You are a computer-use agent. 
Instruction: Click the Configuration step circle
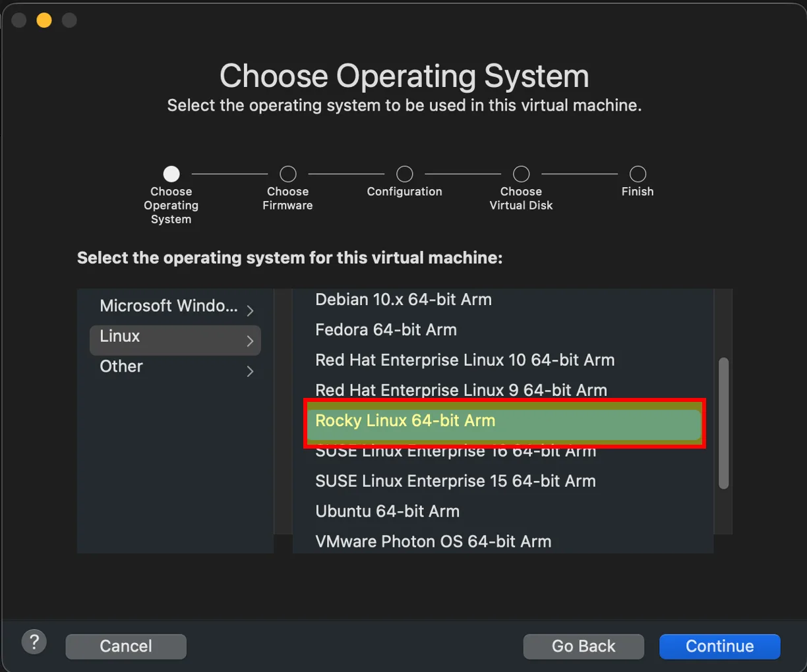click(x=405, y=174)
